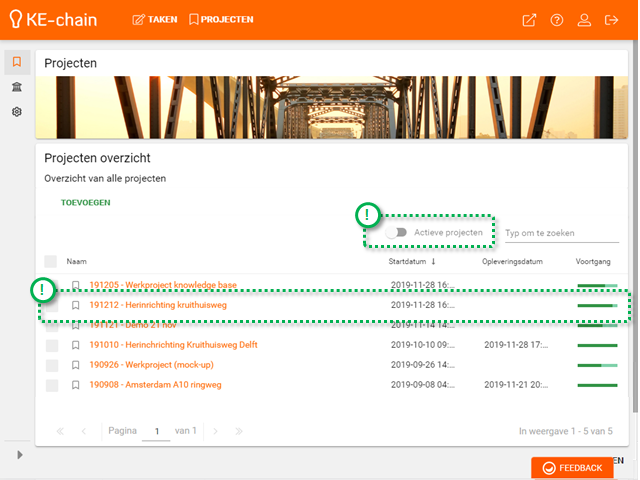Open the help question mark icon

557,20
